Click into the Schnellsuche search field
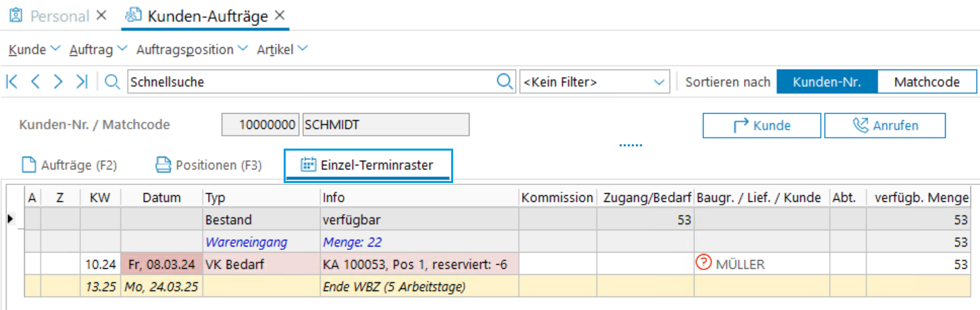 [311, 82]
